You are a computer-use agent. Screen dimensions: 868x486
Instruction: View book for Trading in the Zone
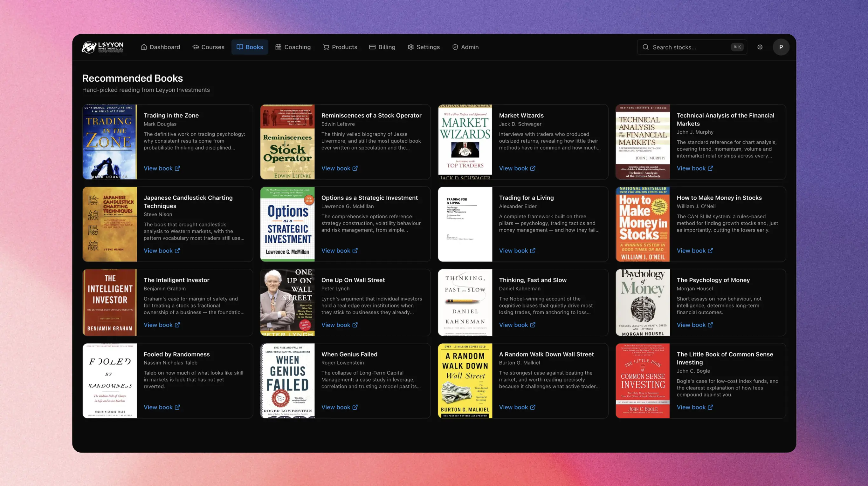tap(162, 168)
